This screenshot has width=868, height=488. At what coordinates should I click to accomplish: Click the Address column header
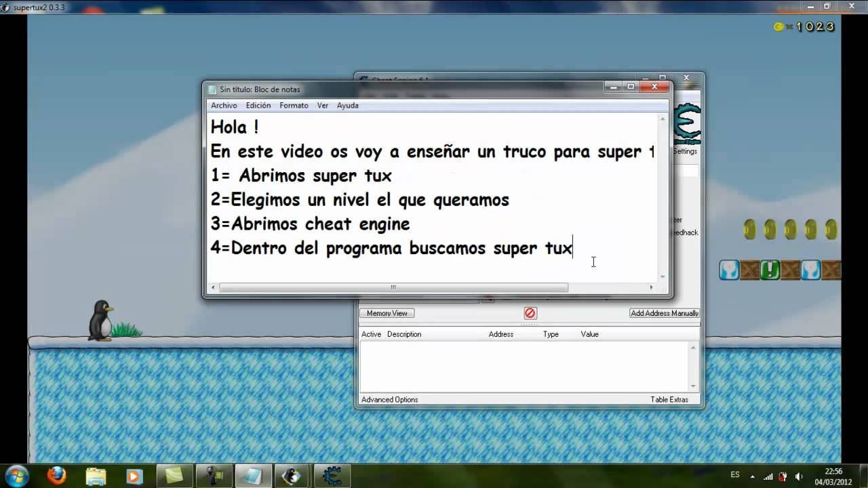pos(501,334)
